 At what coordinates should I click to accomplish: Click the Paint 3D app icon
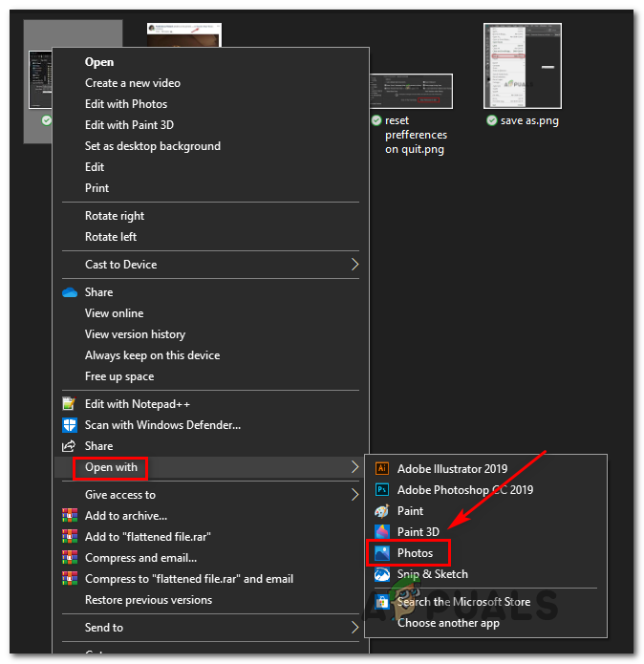pyautogui.click(x=382, y=531)
